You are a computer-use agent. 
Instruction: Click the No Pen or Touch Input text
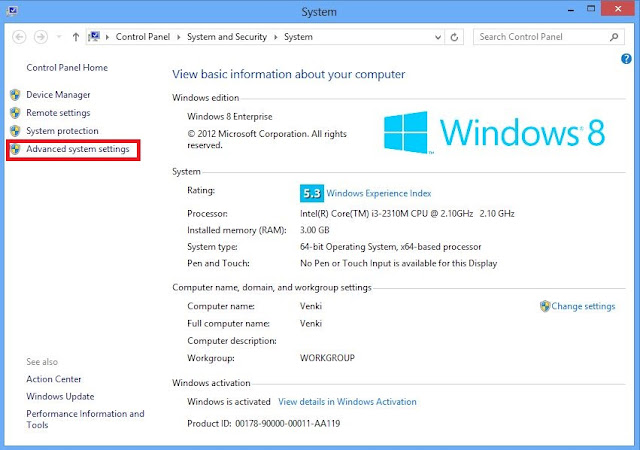pyautogui.click(x=398, y=263)
